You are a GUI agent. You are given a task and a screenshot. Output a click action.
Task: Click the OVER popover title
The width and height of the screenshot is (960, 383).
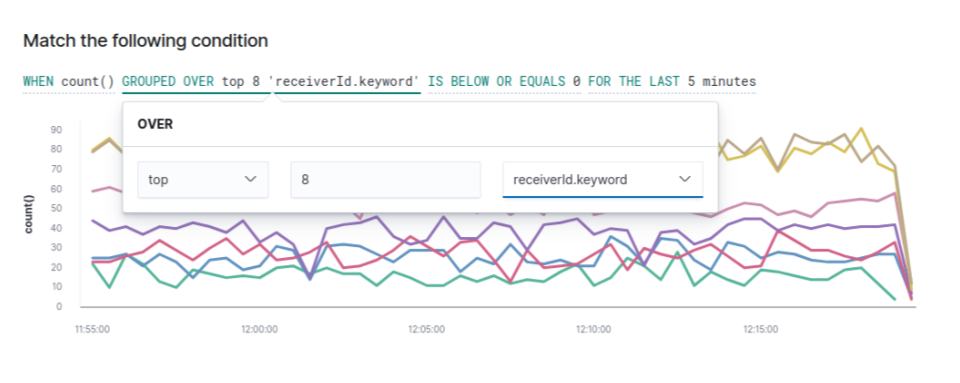point(155,124)
